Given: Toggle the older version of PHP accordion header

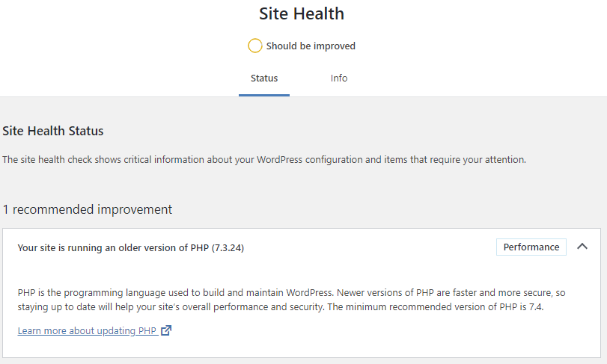Looking at the screenshot, I should coord(302,247).
